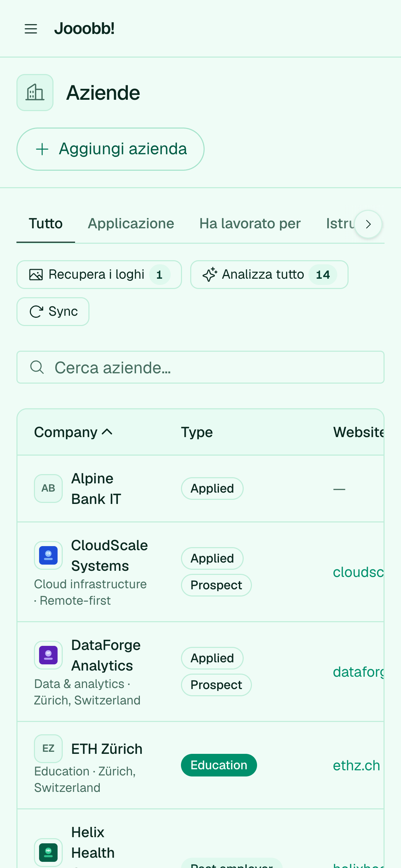
Task: Click the EZ avatar for ETH Zürich
Action: coord(48,749)
